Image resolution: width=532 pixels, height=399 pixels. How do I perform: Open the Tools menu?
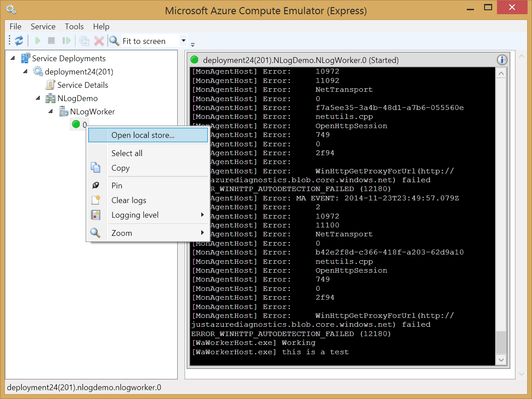(x=74, y=27)
